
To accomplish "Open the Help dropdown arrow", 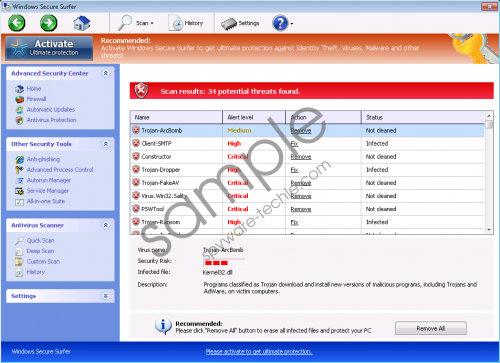I will tap(292, 24).
